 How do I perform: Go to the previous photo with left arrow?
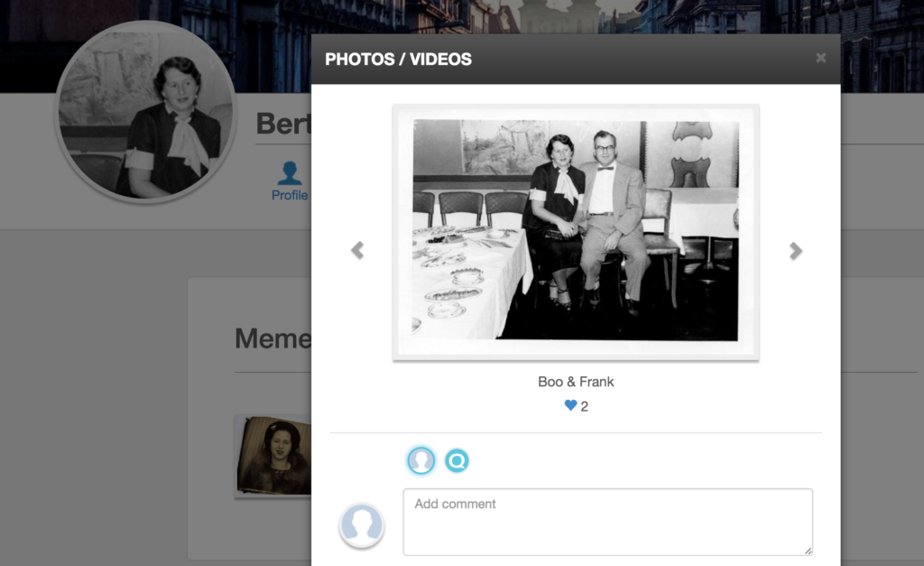357,251
